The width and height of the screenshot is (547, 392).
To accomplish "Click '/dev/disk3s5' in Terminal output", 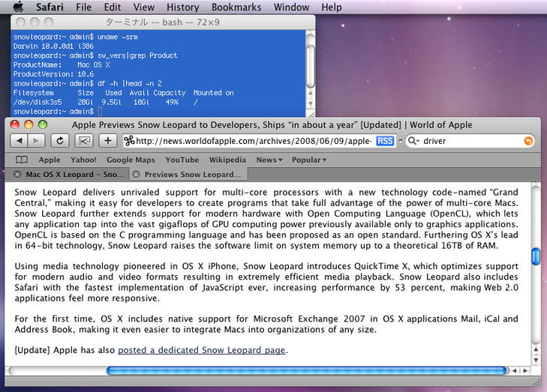I will click(x=38, y=102).
